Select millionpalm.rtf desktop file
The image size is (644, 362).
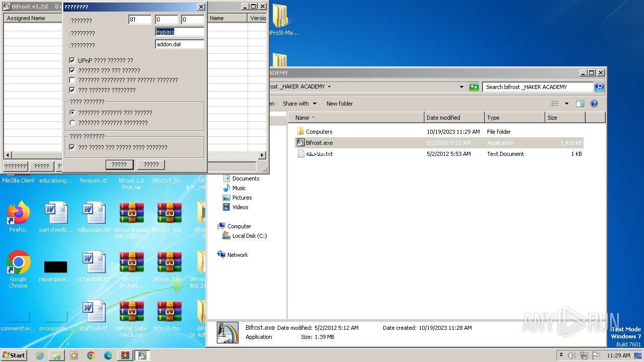94,217
